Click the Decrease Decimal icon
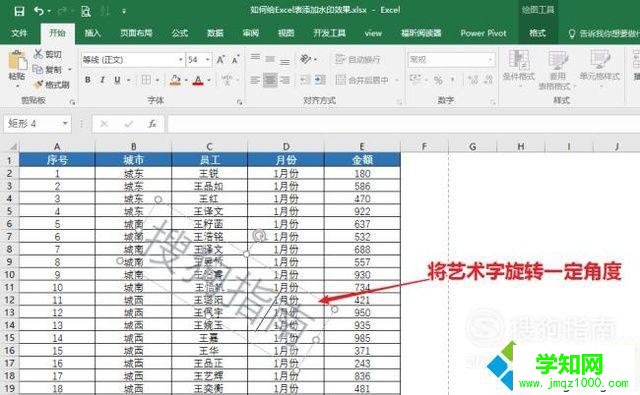The height and width of the screenshot is (395, 640). [x=489, y=80]
